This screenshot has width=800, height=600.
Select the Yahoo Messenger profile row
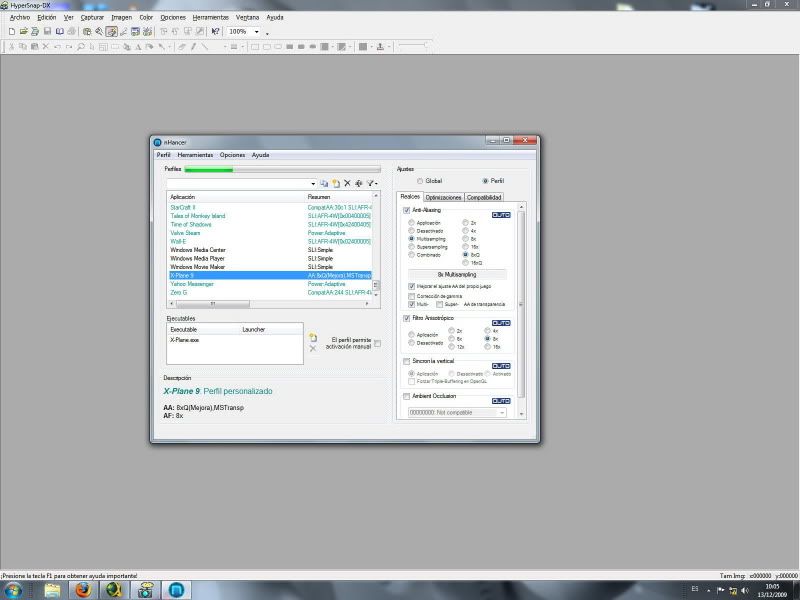(270, 284)
